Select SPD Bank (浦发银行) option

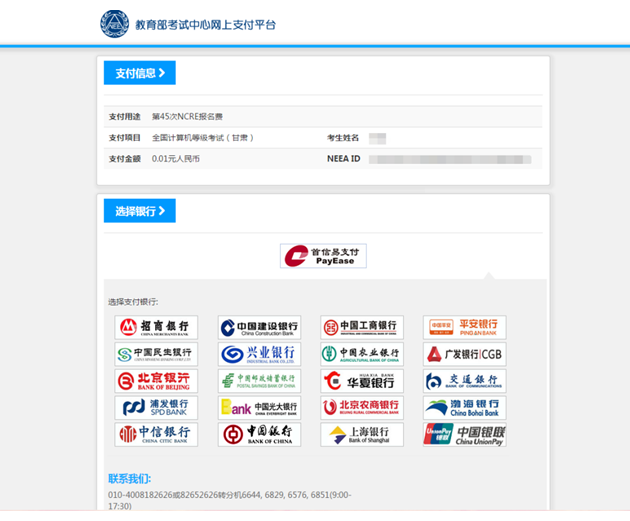point(156,408)
